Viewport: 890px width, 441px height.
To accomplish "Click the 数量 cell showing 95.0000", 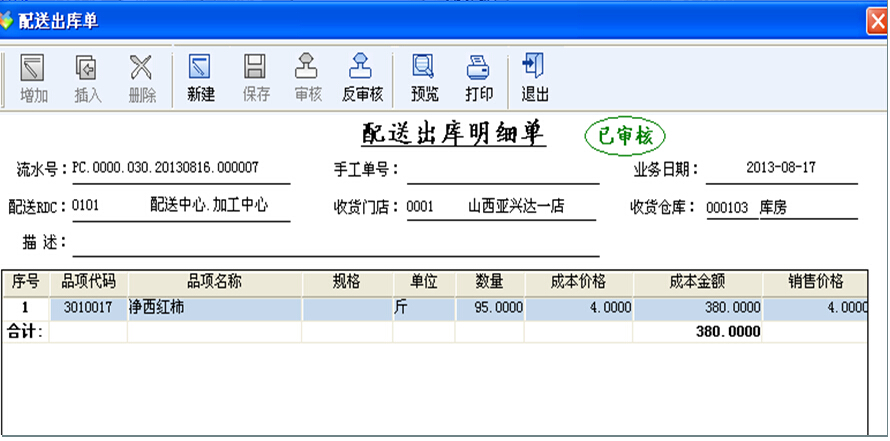I will [490, 308].
